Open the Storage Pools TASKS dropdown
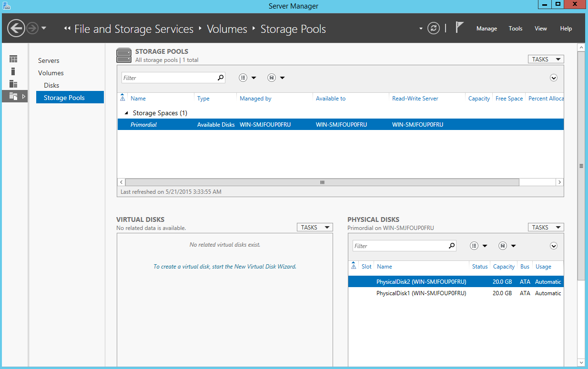Screen dimensions: 588x369 click(x=546, y=60)
